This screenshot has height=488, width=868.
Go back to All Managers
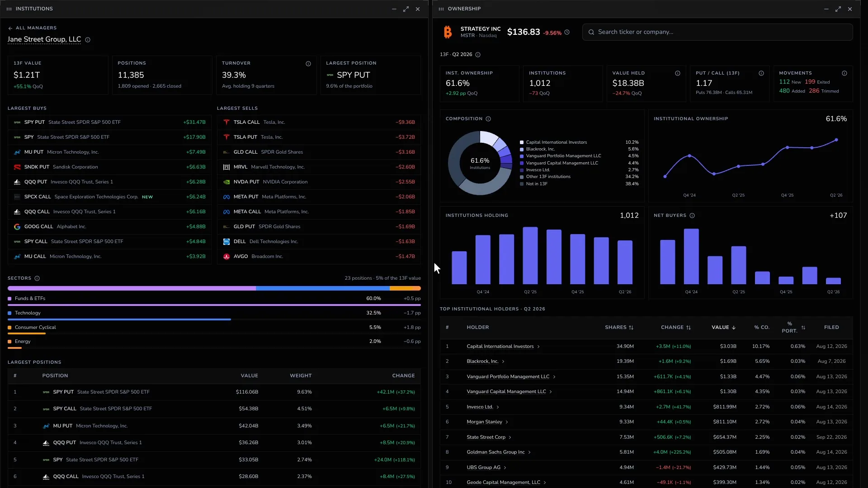pyautogui.click(x=32, y=28)
